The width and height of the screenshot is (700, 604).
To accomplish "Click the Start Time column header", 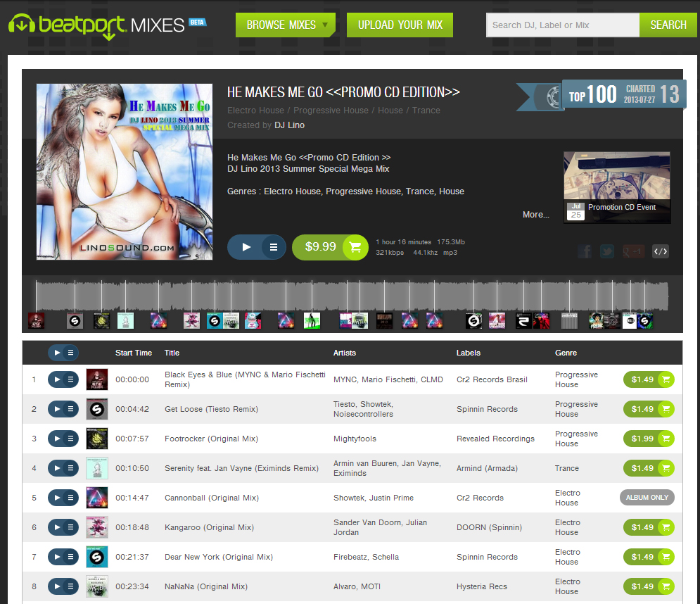I will [x=134, y=353].
